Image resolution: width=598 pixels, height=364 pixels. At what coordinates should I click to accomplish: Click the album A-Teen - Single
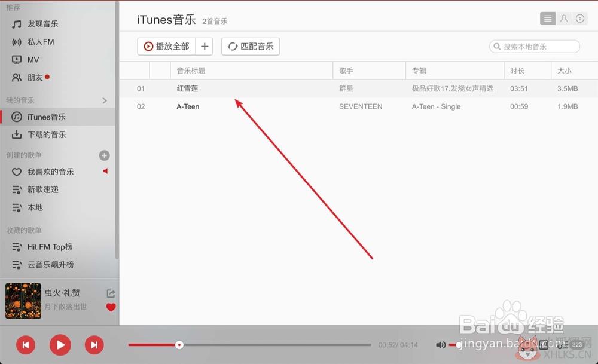click(x=436, y=106)
